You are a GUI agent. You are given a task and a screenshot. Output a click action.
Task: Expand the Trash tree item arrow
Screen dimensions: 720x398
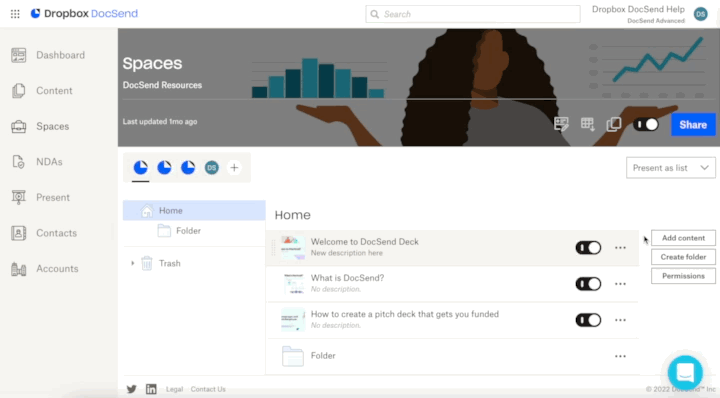click(133, 263)
